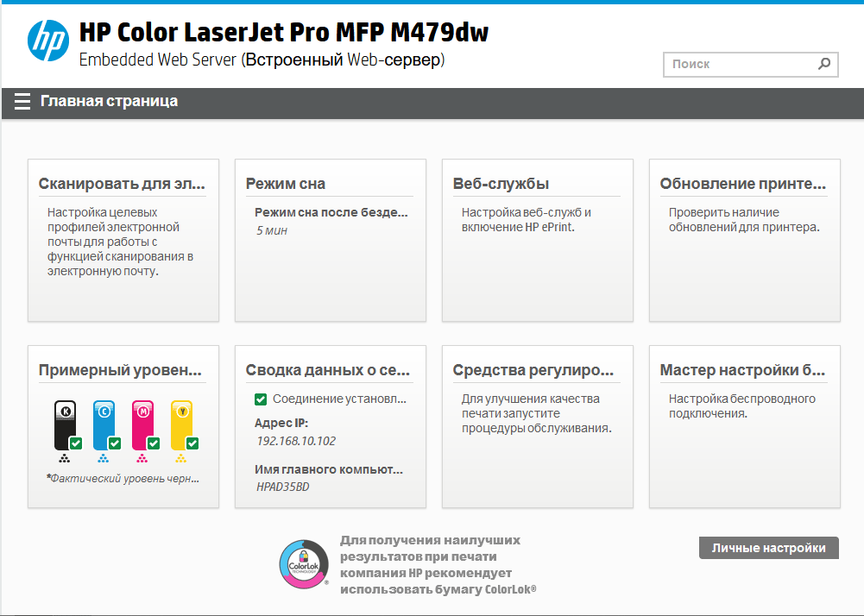This screenshot has width=864, height=616.
Task: Click the Настройка беспроводного подключения description
Action: (x=742, y=406)
